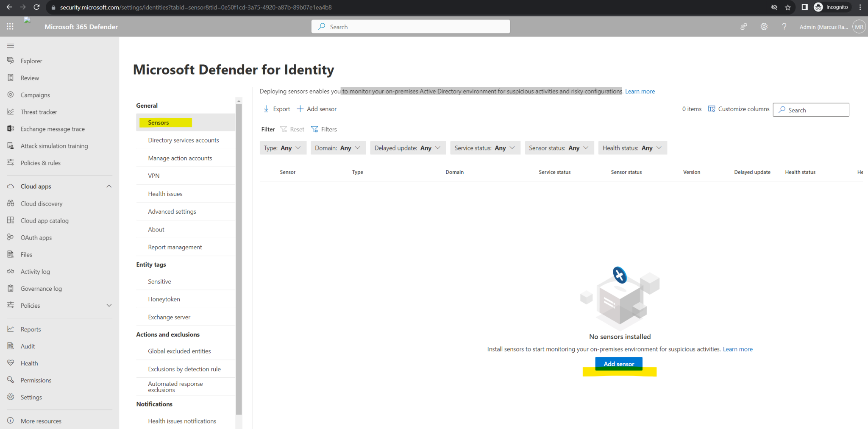The width and height of the screenshot is (868, 429).
Task: Click the Settings gear in sidebar
Action: point(11,397)
